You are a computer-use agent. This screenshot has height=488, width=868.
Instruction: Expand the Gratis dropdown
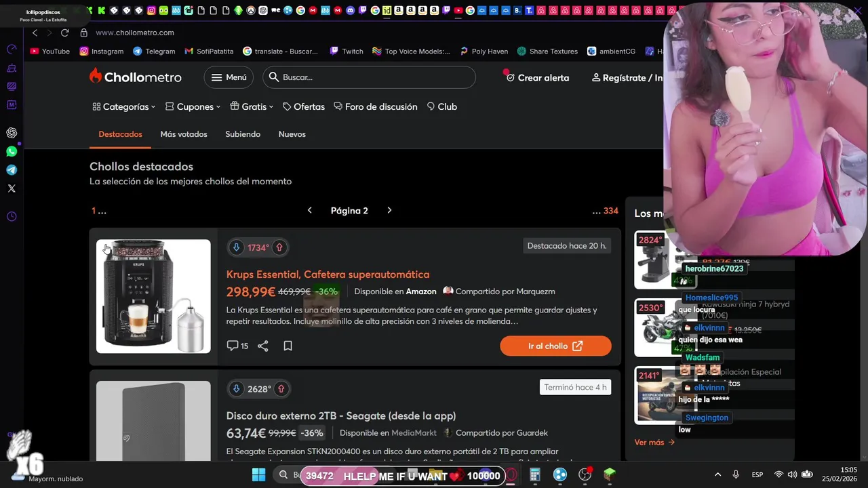pos(252,106)
